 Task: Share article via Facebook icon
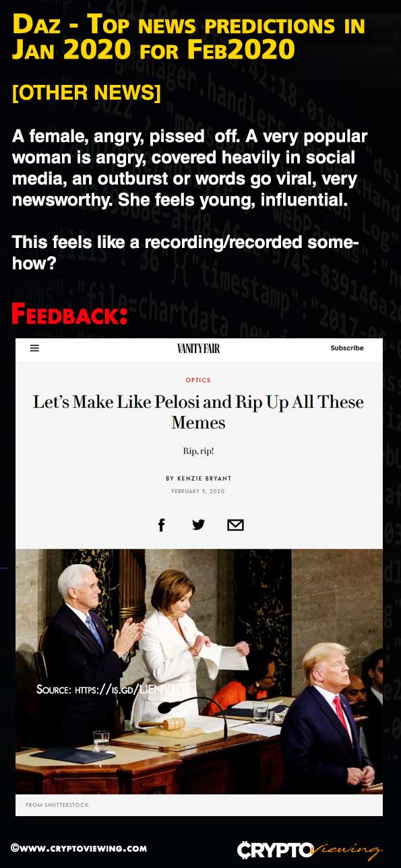tap(161, 525)
